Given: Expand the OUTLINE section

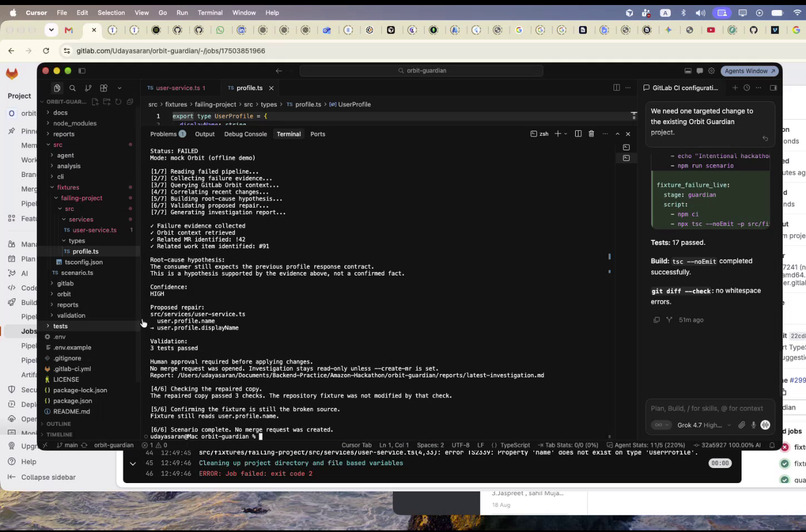Looking at the screenshot, I should [58, 424].
